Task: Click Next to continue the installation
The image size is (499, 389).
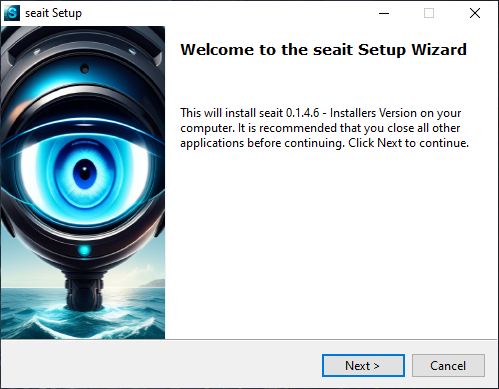Action: point(363,366)
